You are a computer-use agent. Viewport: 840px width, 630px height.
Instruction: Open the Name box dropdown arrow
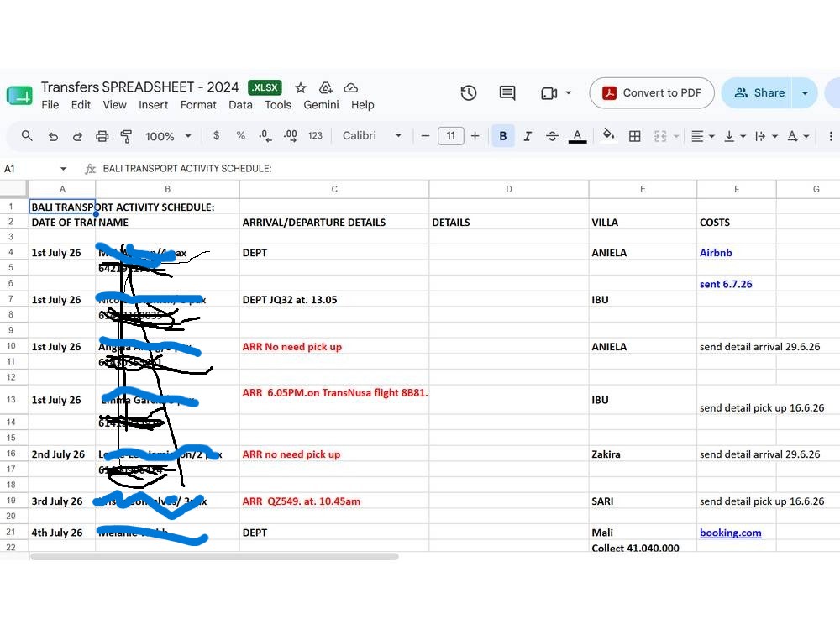[63, 169]
